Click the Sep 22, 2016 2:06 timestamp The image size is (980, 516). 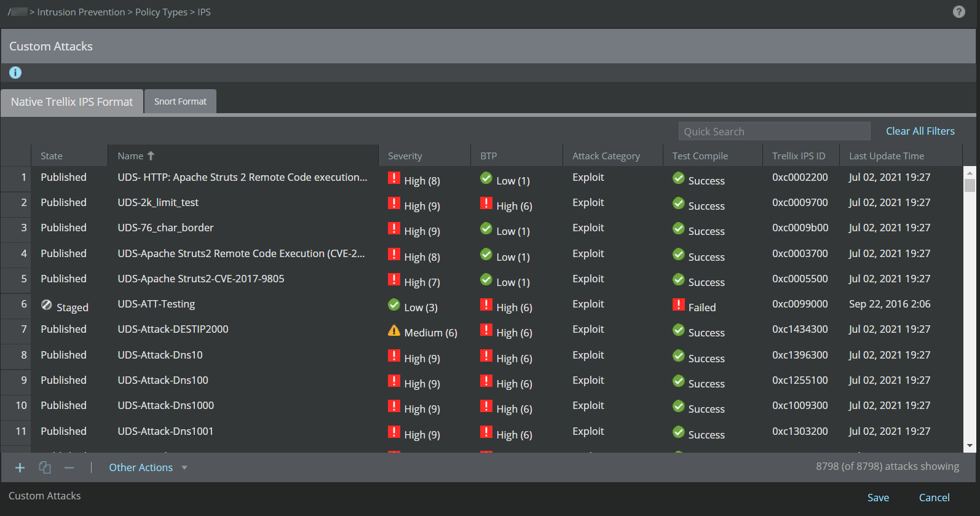click(890, 304)
